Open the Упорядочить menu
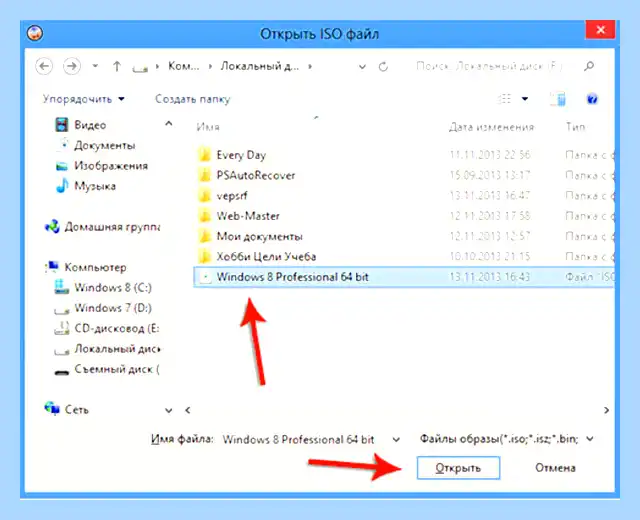The image size is (640, 520). tap(83, 99)
